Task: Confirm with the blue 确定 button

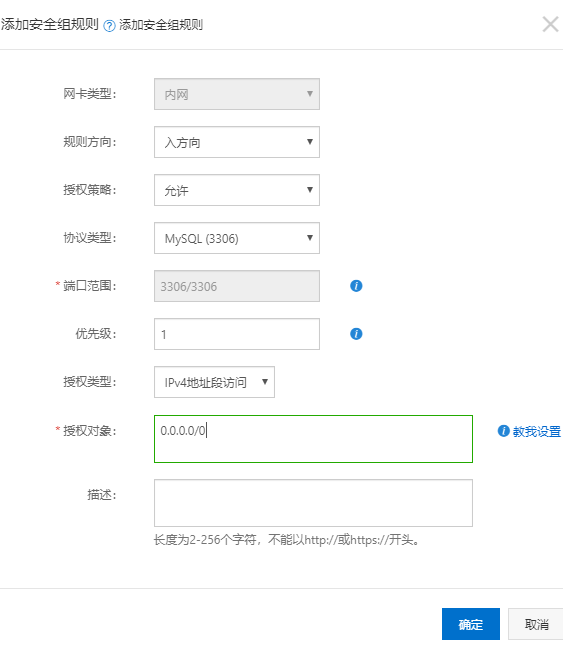Action: point(471,624)
